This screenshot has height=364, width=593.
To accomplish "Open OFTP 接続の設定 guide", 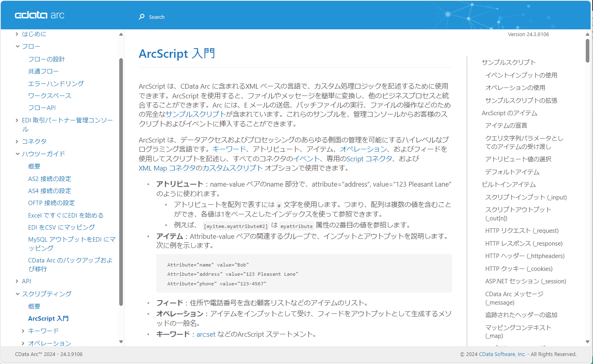I will [51, 203].
